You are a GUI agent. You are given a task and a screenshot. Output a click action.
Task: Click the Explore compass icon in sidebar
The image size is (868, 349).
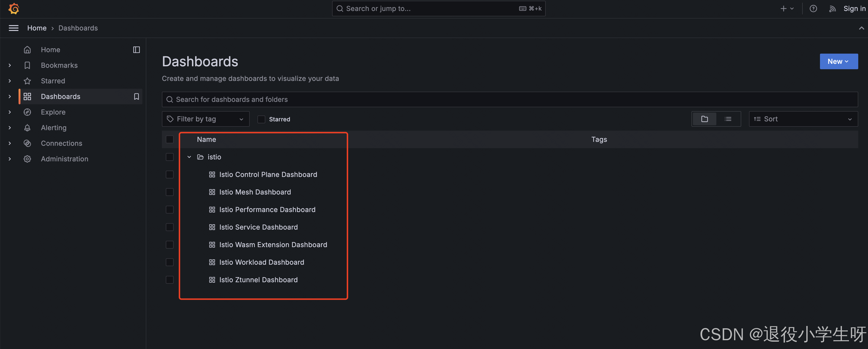(27, 112)
